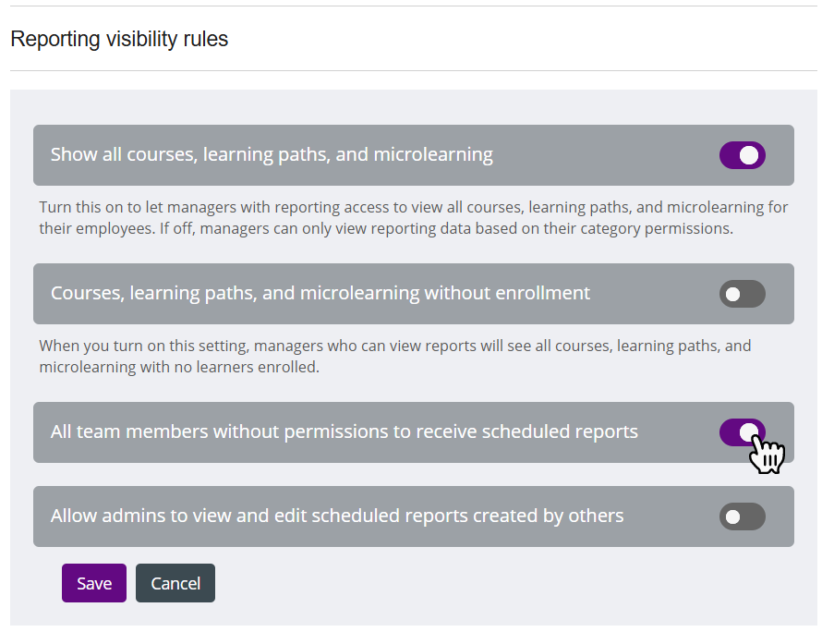The width and height of the screenshot is (822, 644).
Task: Click the 'without enrollment' setting label text
Action: [x=320, y=293]
